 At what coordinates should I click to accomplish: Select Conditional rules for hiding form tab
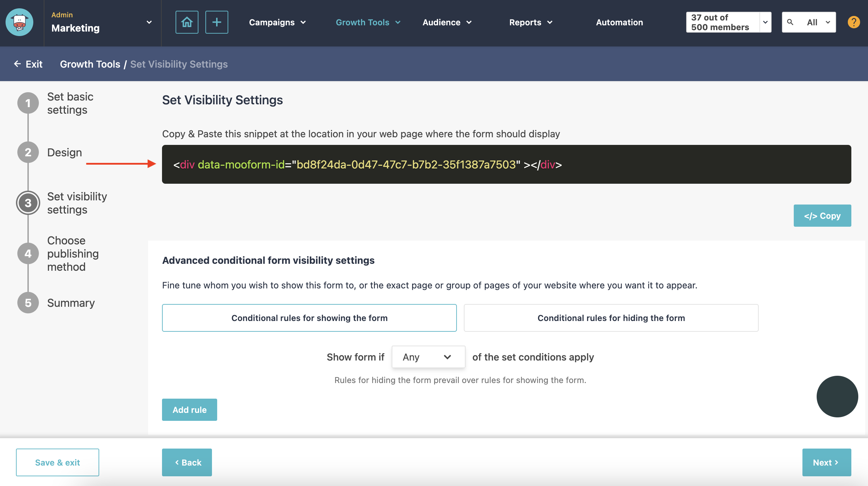click(611, 318)
